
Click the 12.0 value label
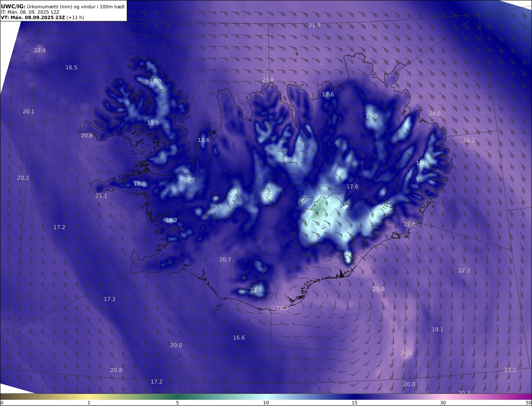click(140, 184)
